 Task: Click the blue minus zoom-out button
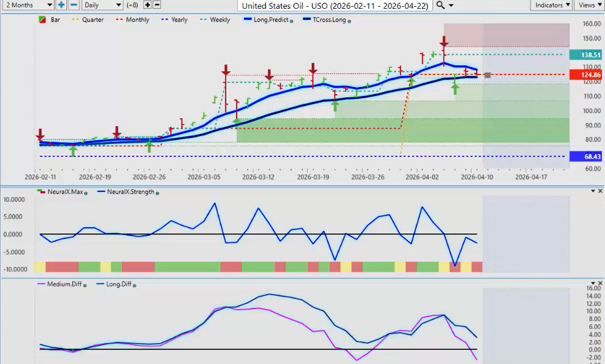(x=73, y=5)
